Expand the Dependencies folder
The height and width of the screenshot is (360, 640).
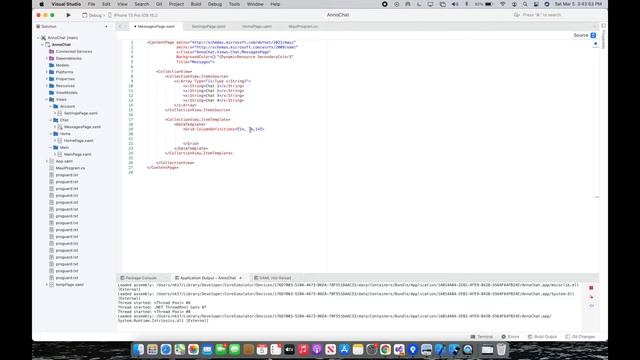click(x=47, y=58)
